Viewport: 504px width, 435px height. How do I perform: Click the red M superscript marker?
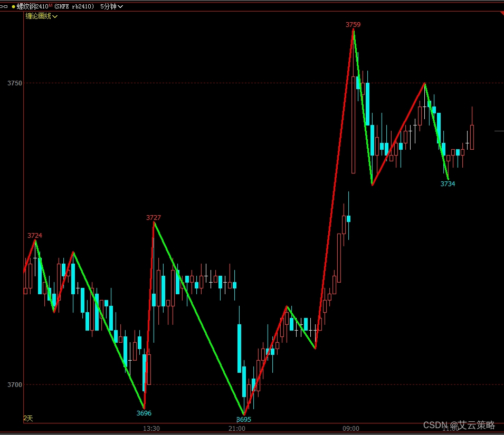point(51,5)
